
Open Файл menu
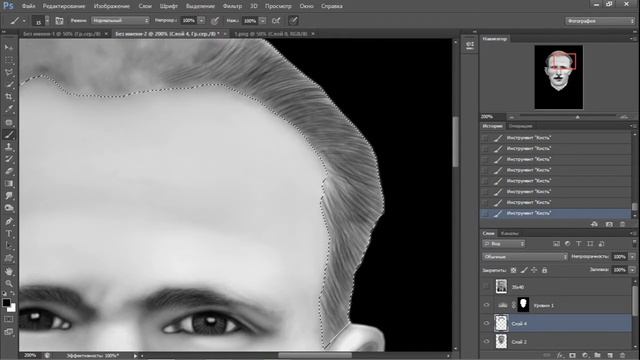[x=28, y=6]
